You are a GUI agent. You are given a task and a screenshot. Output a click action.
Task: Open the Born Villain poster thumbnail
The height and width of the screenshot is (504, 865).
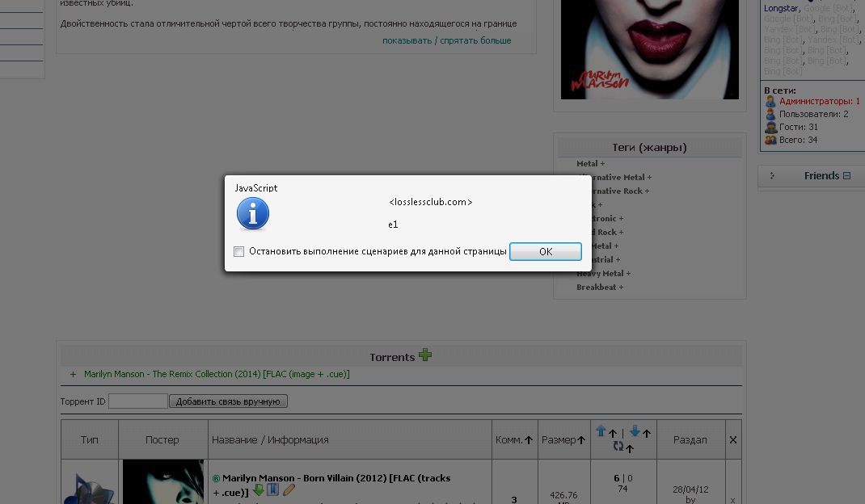click(163, 482)
